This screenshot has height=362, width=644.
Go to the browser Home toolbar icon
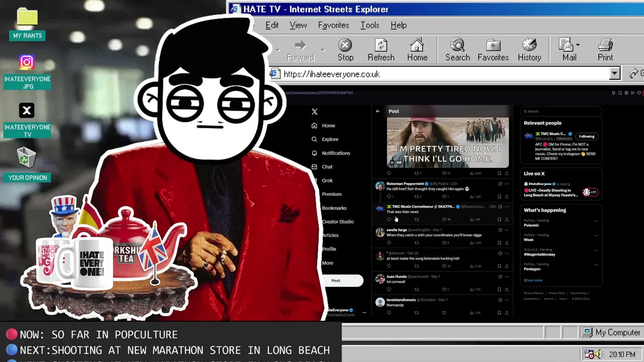[417, 46]
